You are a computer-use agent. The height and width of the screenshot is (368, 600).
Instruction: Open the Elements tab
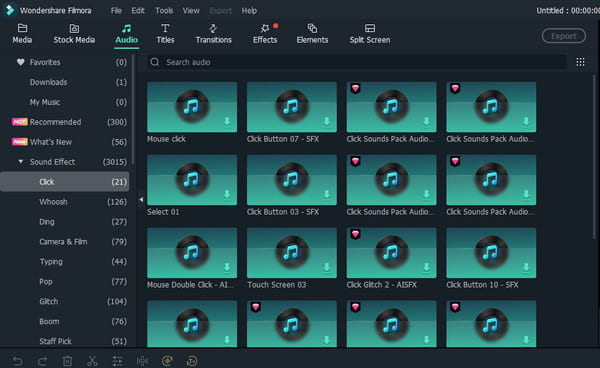(x=312, y=34)
